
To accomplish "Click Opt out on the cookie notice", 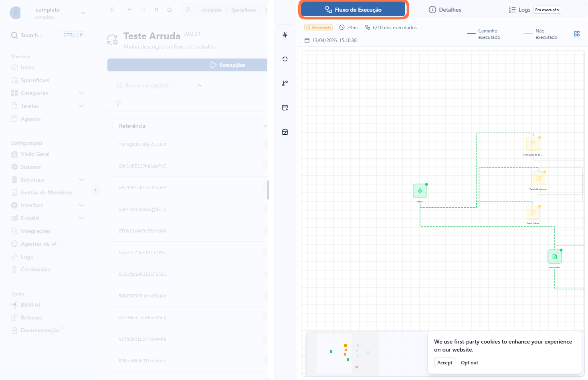I will pyautogui.click(x=469, y=363).
